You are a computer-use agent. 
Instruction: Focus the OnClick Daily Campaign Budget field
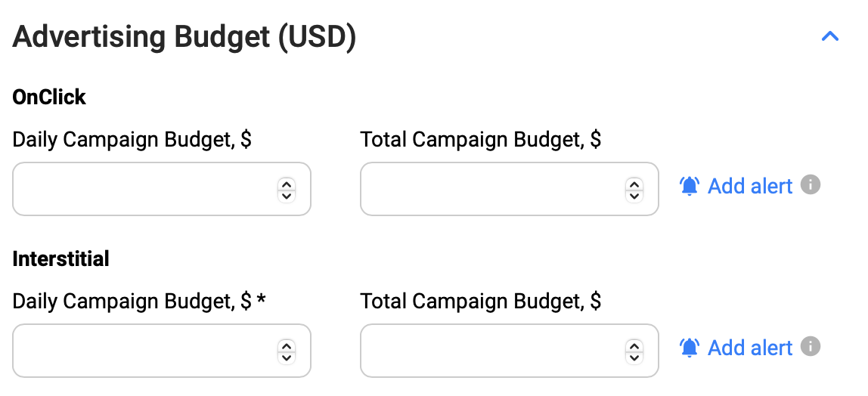[144, 189]
